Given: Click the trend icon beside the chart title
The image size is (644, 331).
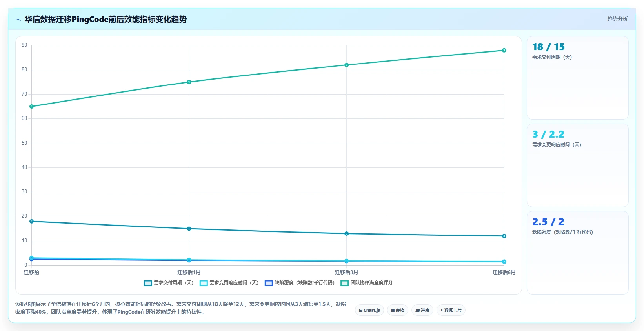Looking at the screenshot, I should tap(18, 20).
